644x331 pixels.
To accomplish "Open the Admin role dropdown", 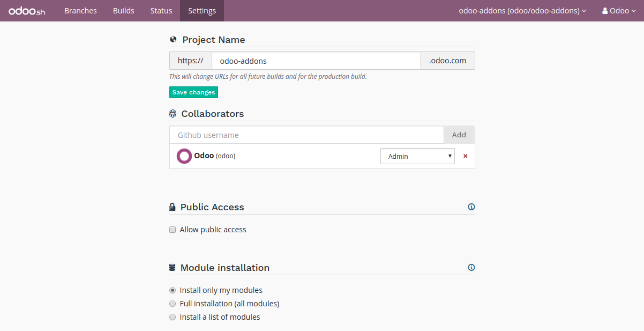I will click(417, 156).
